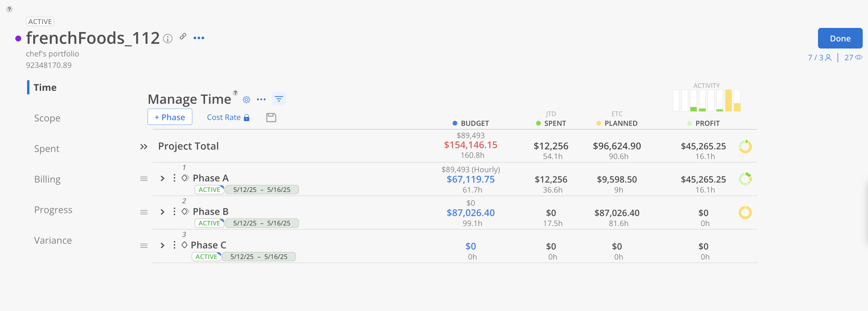Open project more options ellipsis near title
868x311 pixels.
(x=199, y=38)
